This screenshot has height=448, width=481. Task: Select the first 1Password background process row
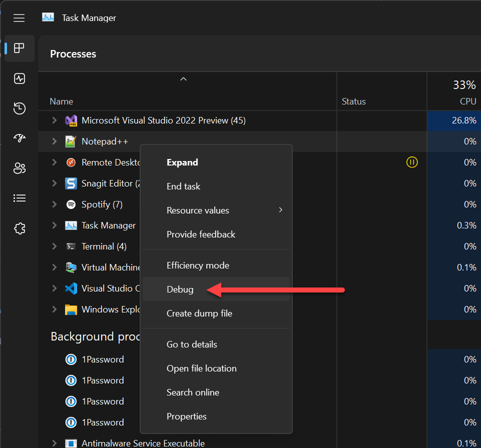click(x=103, y=359)
